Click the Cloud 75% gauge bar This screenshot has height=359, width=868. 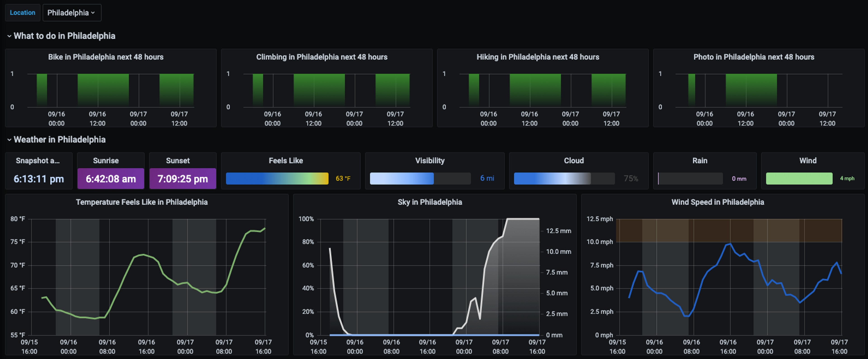(x=564, y=179)
